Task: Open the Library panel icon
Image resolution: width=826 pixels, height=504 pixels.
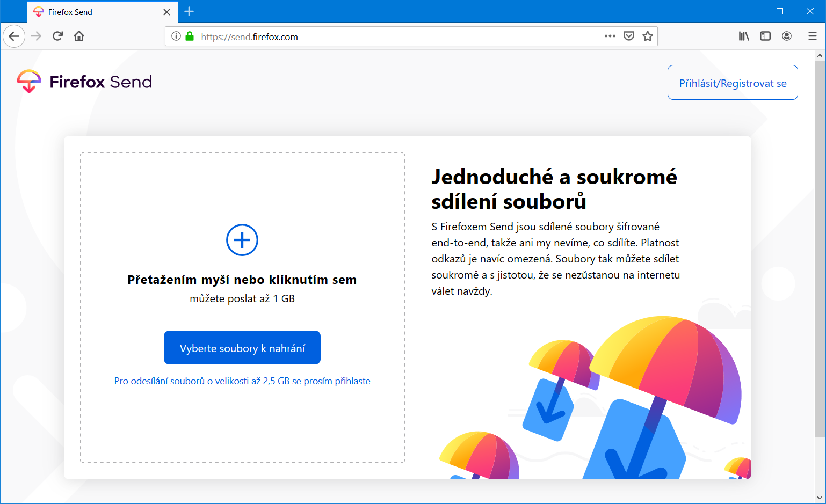Action: (744, 36)
